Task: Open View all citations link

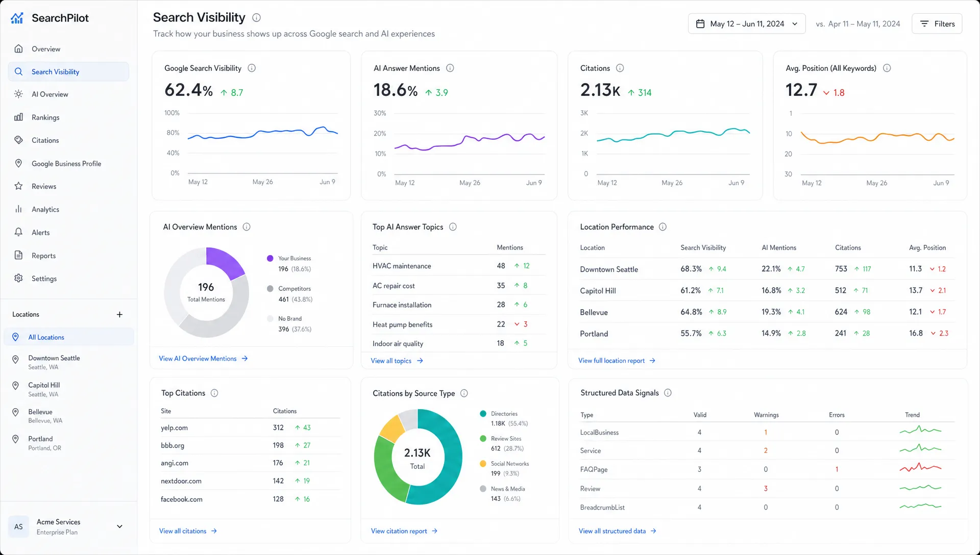Action: (x=188, y=531)
